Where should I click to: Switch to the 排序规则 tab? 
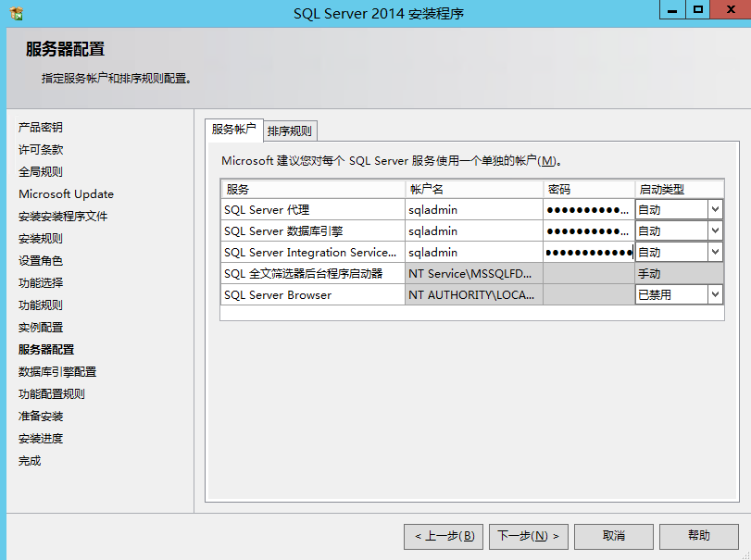[290, 131]
